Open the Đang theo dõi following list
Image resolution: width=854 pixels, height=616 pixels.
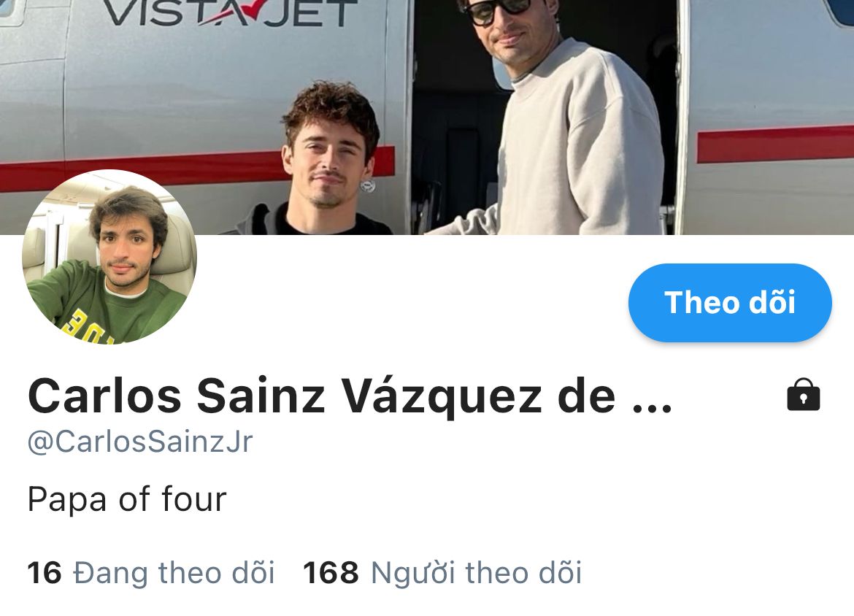[174, 573]
